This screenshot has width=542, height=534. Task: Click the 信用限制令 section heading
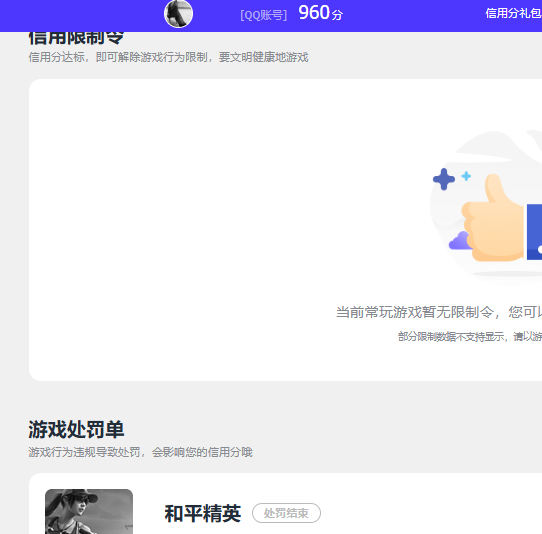tap(76, 38)
